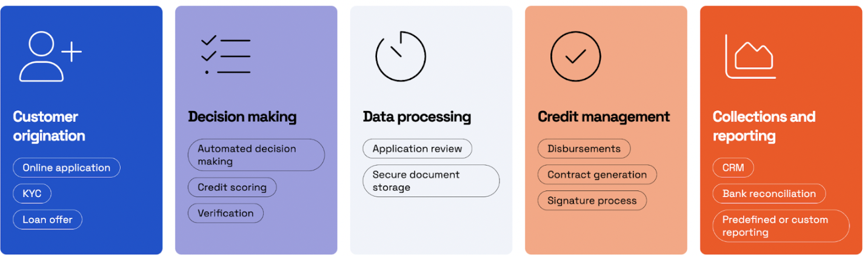
Task: Click the Data processing card heading
Action: (x=417, y=117)
